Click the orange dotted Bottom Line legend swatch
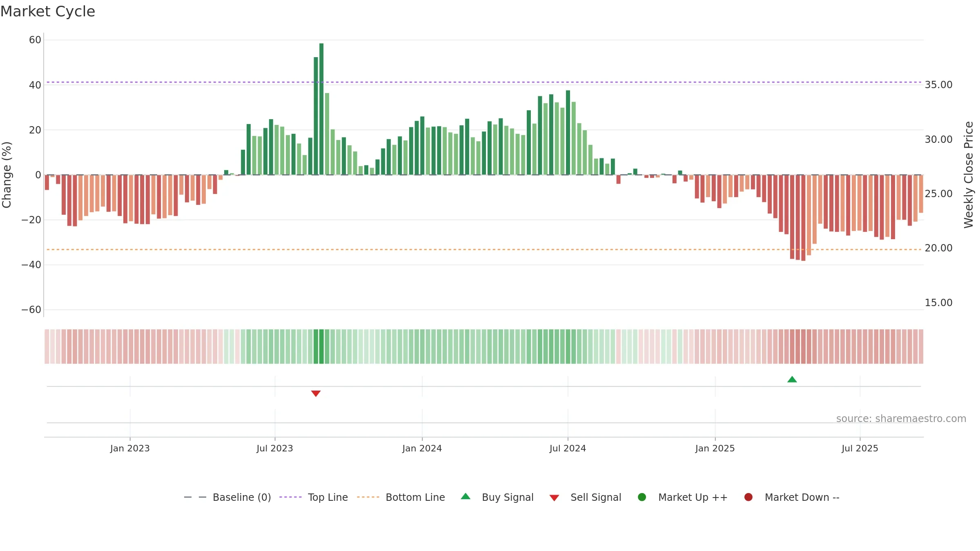 [368, 497]
